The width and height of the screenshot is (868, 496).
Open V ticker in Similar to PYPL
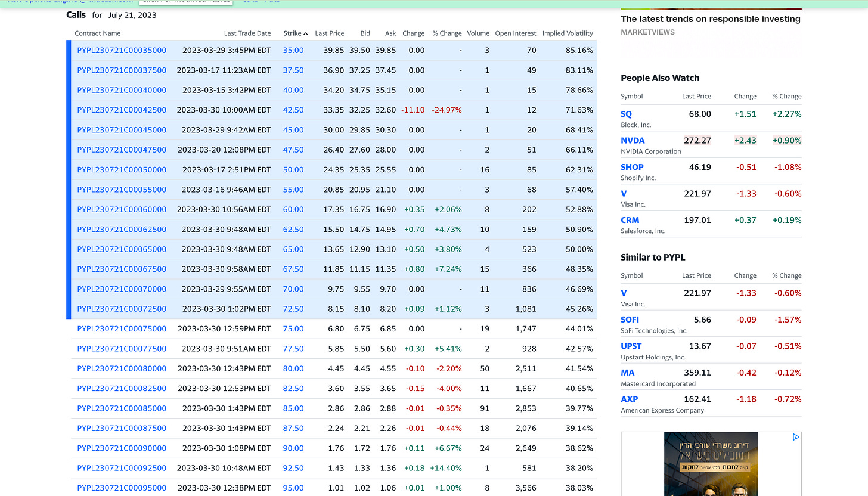point(624,293)
